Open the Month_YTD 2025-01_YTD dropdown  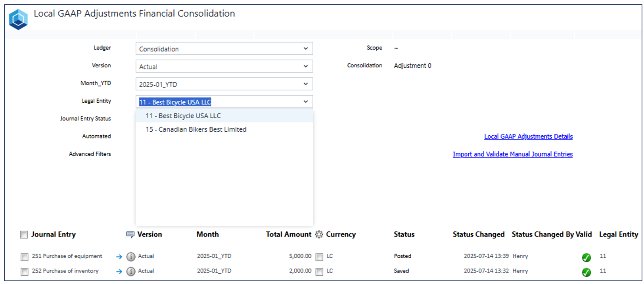coord(224,84)
